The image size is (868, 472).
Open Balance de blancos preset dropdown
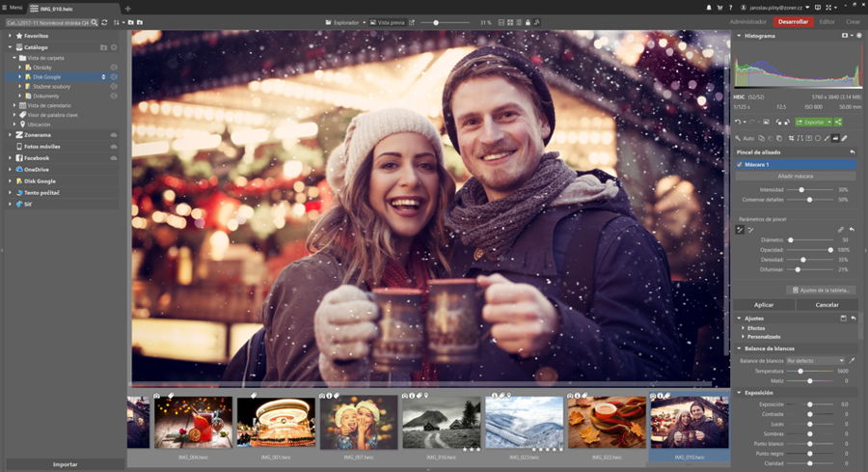click(x=816, y=361)
